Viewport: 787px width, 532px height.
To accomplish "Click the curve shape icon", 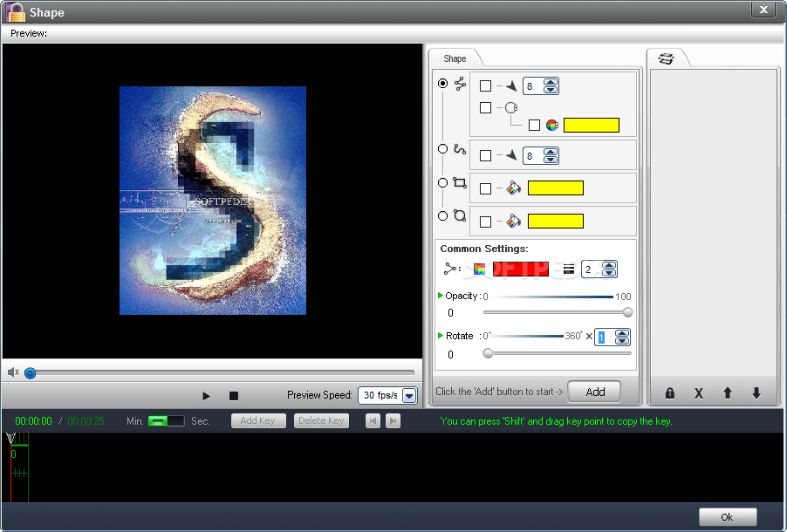I will [x=460, y=149].
